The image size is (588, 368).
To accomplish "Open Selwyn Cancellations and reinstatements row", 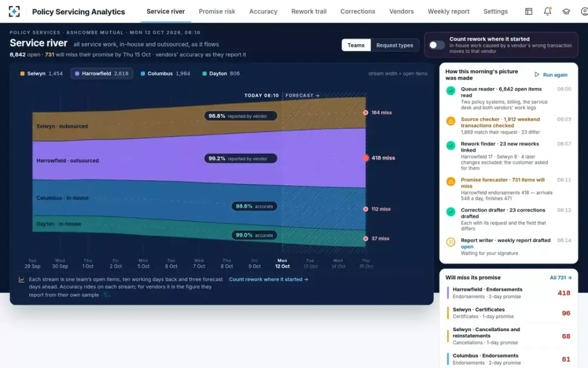I will pos(509,336).
